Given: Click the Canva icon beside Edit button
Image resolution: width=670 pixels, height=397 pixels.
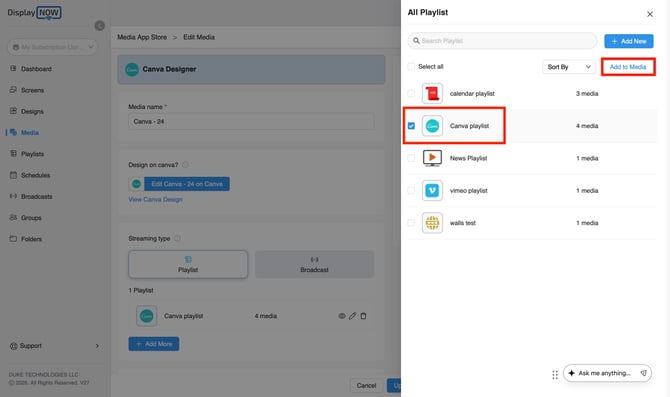Looking at the screenshot, I should [x=136, y=184].
